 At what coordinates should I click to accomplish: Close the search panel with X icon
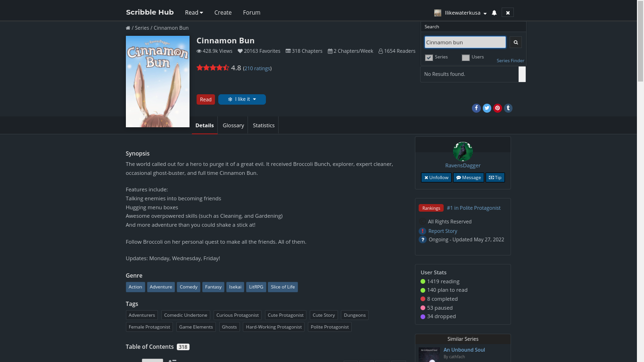[508, 13]
